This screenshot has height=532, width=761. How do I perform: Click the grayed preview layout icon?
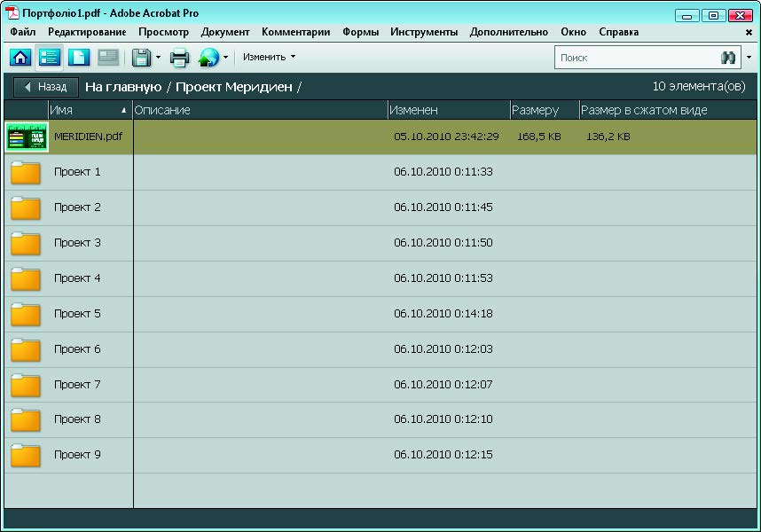(x=107, y=58)
